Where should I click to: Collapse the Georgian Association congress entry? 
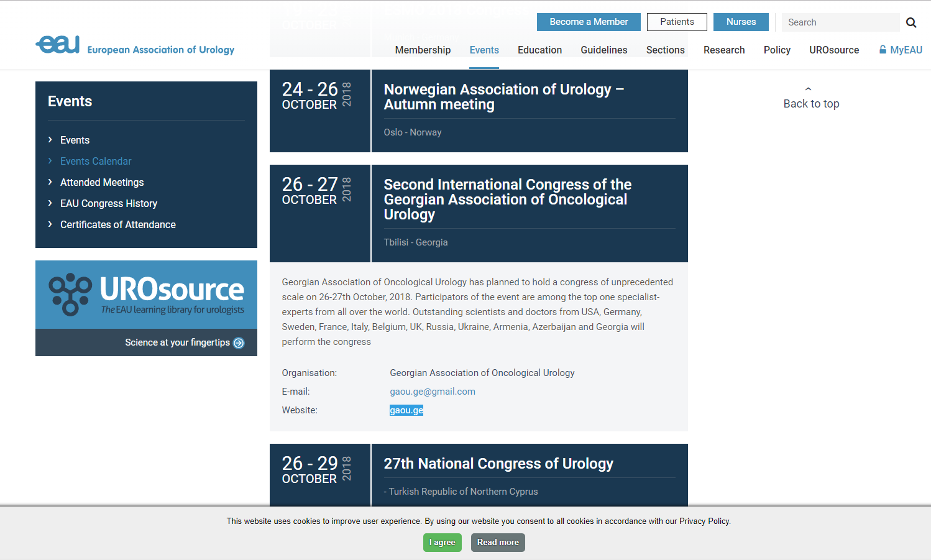(x=507, y=200)
